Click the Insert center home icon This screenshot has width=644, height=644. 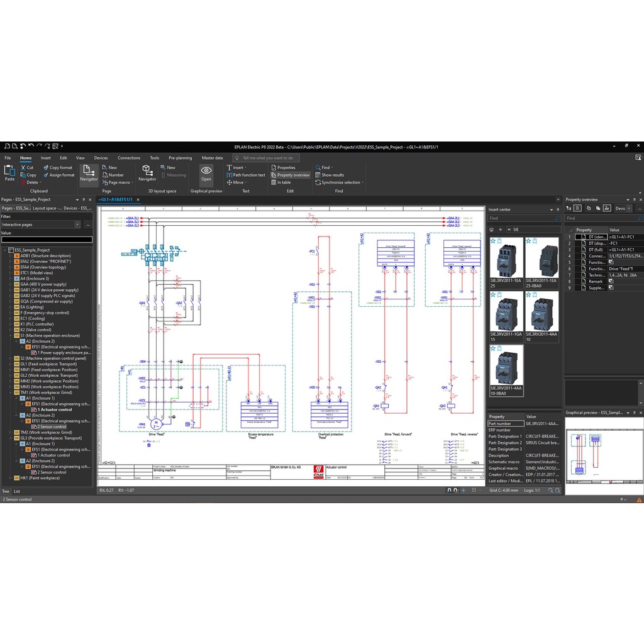point(492,230)
